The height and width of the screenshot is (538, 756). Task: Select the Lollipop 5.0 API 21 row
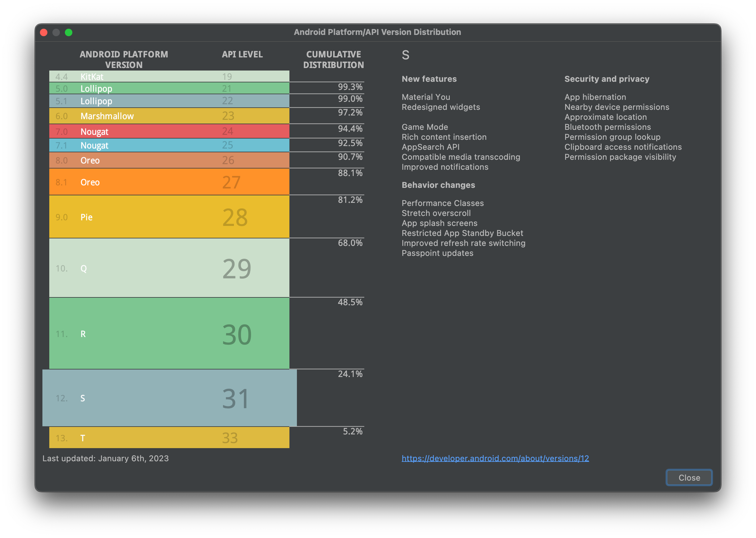click(x=169, y=88)
